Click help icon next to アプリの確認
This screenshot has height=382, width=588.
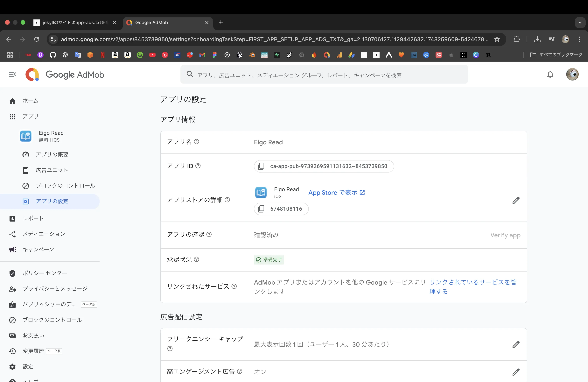click(209, 235)
